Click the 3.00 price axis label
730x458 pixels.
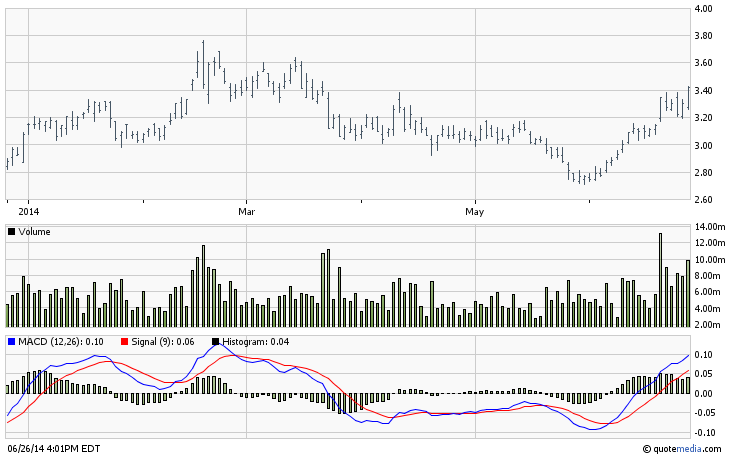tap(703, 145)
